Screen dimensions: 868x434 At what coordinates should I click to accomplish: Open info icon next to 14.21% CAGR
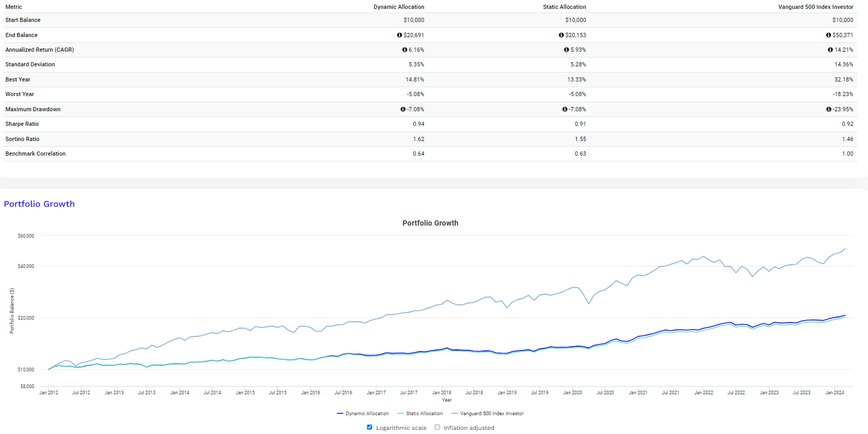click(x=830, y=50)
